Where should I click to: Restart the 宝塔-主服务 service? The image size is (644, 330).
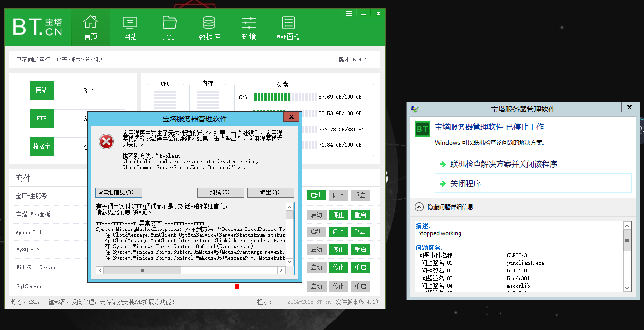[360, 196]
